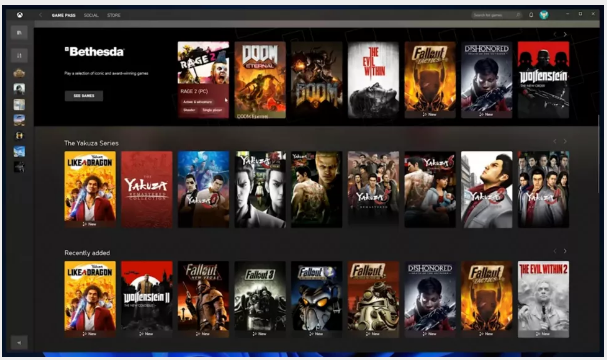
Task: Open the library icon in sidebar
Action: click(19, 33)
